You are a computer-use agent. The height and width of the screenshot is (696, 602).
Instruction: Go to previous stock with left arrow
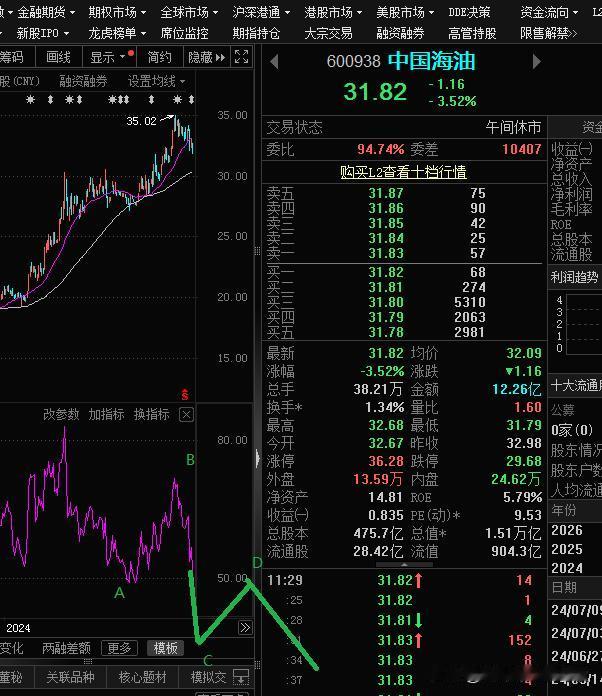pos(274,61)
